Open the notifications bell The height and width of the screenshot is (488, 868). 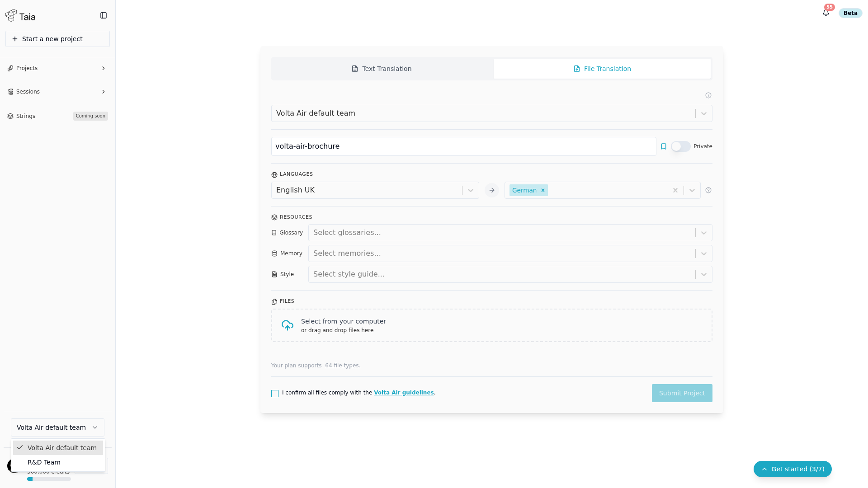click(x=826, y=13)
